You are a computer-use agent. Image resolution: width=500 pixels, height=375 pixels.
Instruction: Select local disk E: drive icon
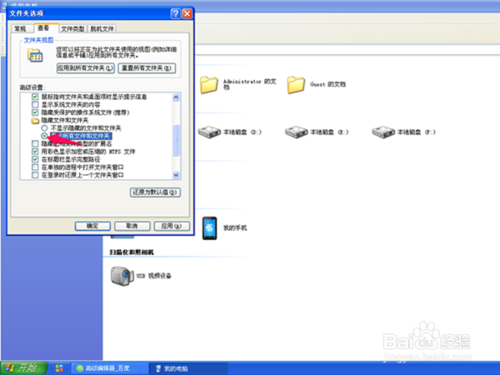click(x=296, y=132)
